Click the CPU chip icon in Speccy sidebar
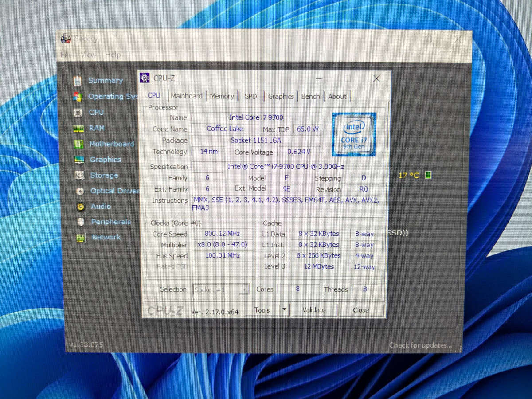 click(x=78, y=113)
